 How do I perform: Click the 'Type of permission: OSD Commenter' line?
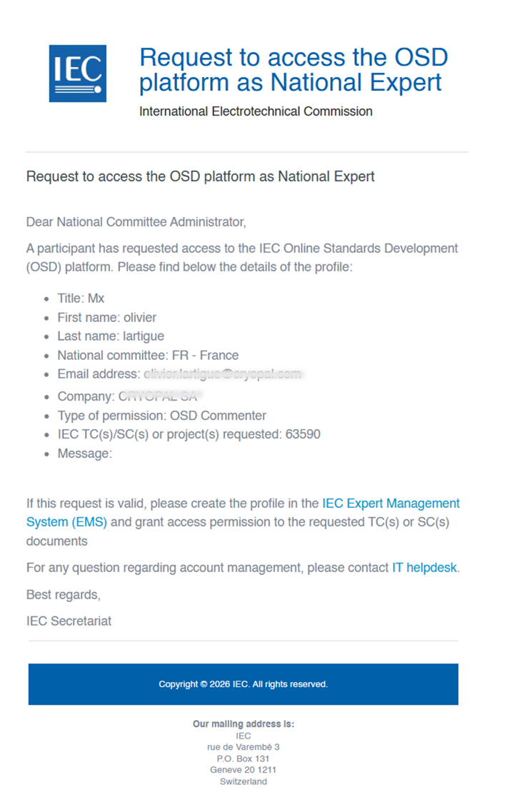tap(161, 416)
